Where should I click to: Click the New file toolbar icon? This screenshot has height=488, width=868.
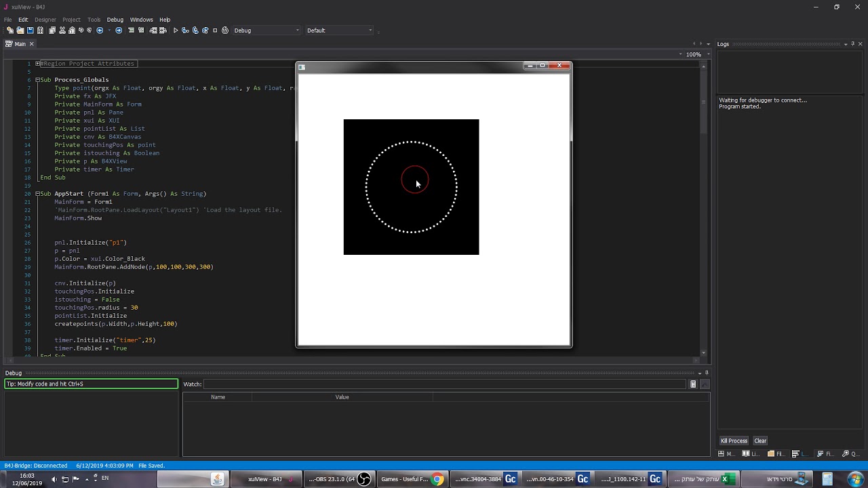10,30
